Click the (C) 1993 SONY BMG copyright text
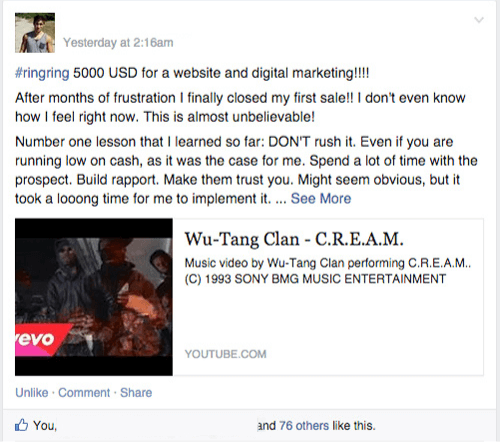The width and height of the screenshot is (500, 442). [315, 279]
